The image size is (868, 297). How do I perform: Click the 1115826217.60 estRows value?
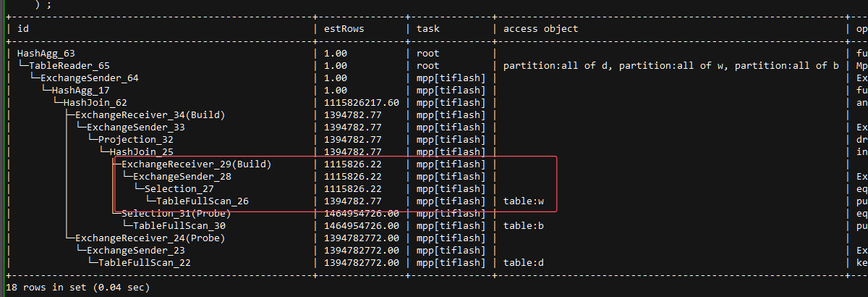(362, 103)
